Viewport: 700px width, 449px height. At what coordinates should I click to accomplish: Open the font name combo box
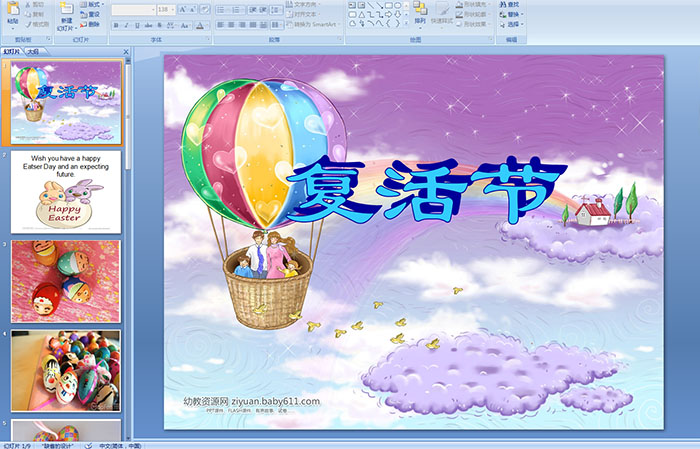[133, 9]
